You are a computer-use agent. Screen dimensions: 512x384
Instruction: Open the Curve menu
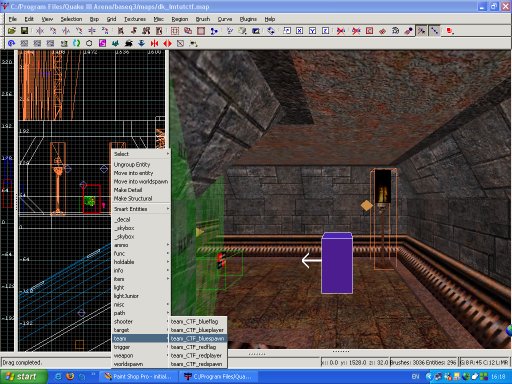point(225,19)
